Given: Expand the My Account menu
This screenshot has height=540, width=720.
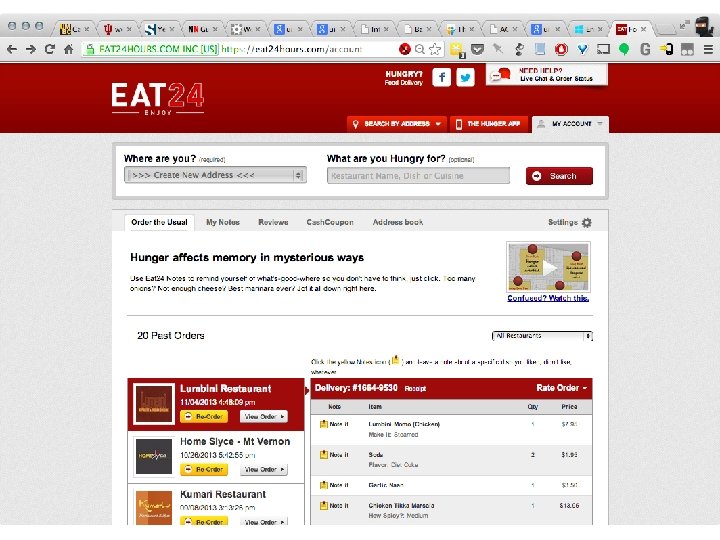Looking at the screenshot, I should click(x=570, y=124).
